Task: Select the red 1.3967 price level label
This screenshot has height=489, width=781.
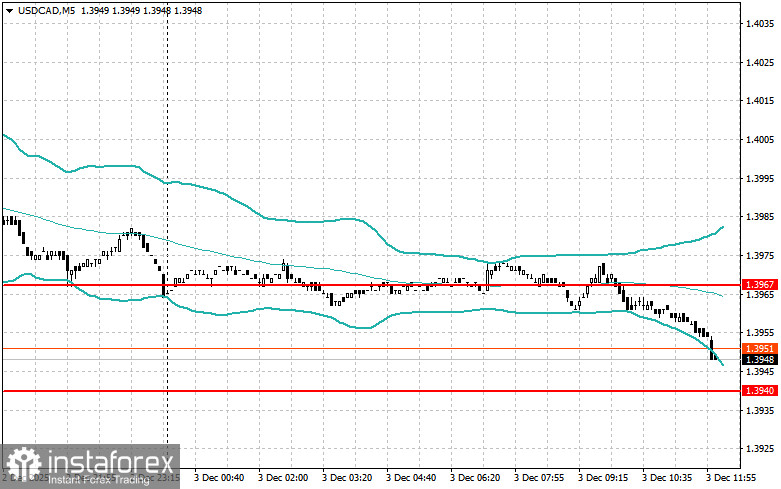Action: point(760,284)
